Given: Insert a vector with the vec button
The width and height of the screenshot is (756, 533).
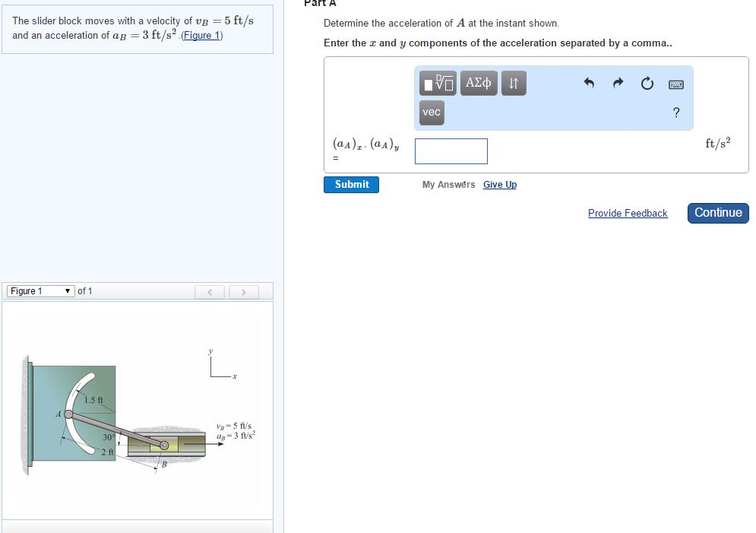Looking at the screenshot, I should pos(431,113).
